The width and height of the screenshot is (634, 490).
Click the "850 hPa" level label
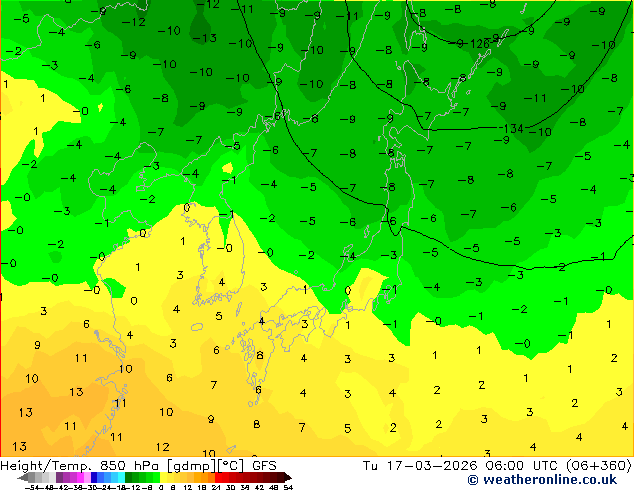click(x=130, y=466)
